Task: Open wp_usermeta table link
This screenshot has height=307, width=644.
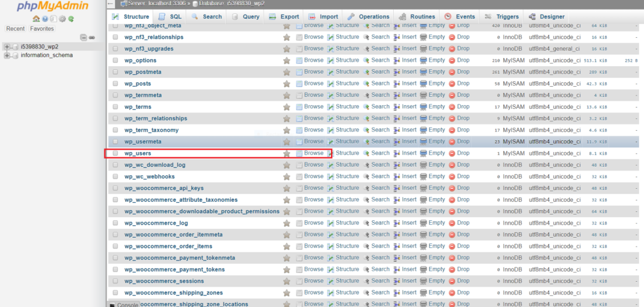Action: tap(143, 142)
